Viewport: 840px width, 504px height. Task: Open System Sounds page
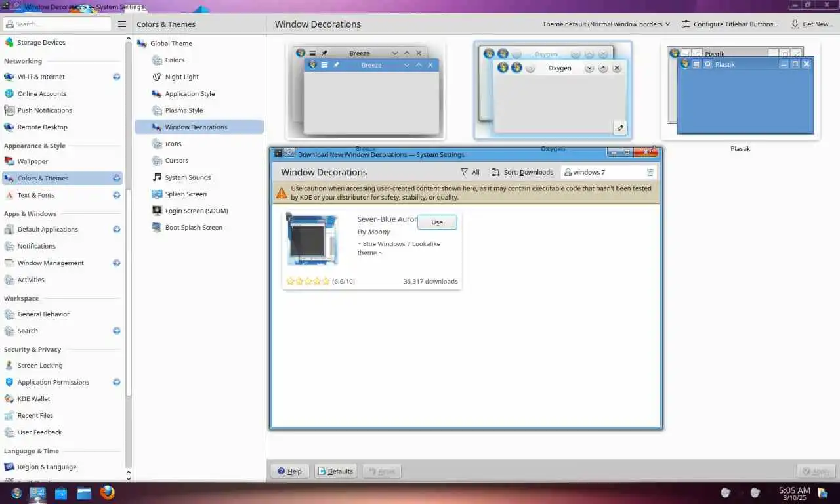click(199, 177)
